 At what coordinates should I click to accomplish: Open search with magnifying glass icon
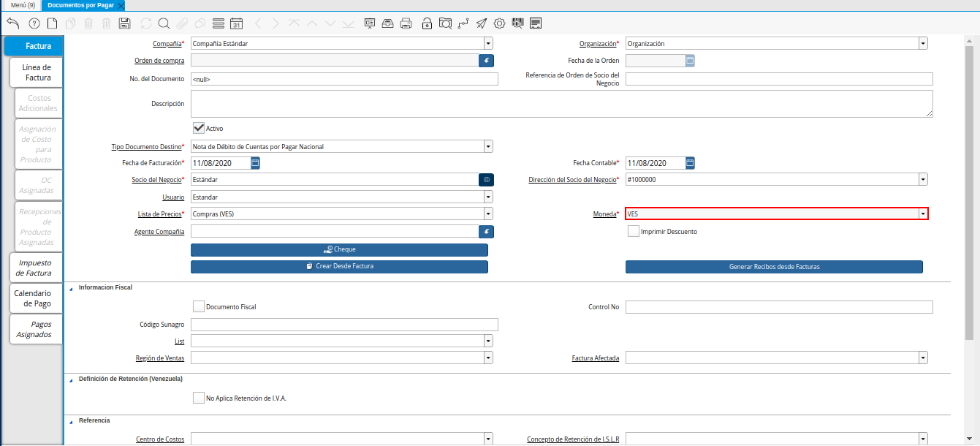pyautogui.click(x=164, y=23)
